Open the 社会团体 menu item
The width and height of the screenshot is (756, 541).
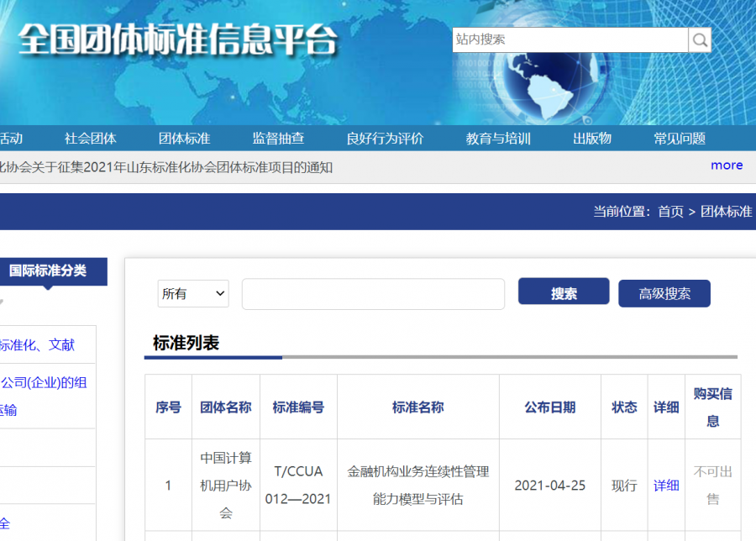[91, 139]
